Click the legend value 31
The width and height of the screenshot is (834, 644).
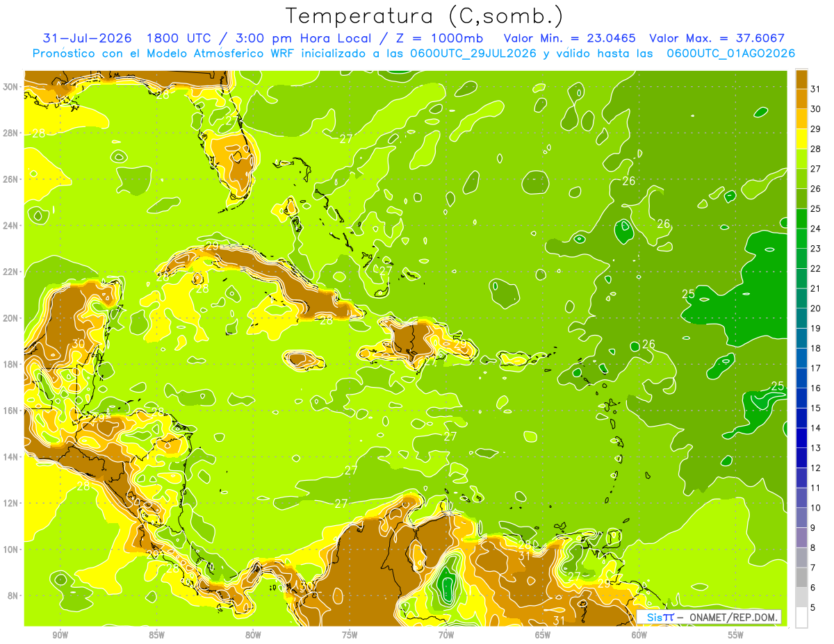coord(816,89)
